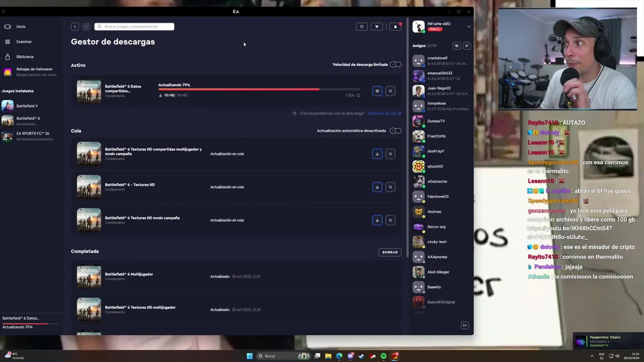Screen dimensions: 644x362
Task: Open Rebajas de Halloween promotion
Action: (x=30, y=72)
